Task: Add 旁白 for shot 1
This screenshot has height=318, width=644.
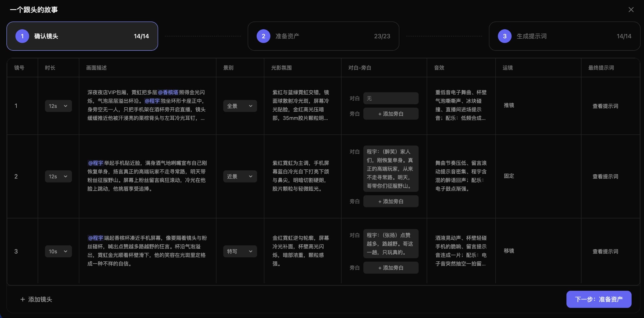Action: [391, 114]
